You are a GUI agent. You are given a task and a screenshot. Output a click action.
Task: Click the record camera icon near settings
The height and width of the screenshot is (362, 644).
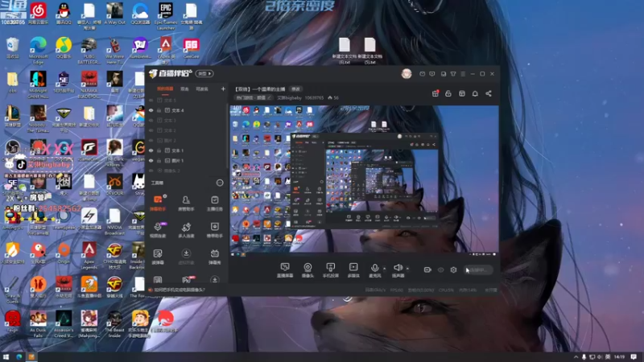(x=427, y=269)
